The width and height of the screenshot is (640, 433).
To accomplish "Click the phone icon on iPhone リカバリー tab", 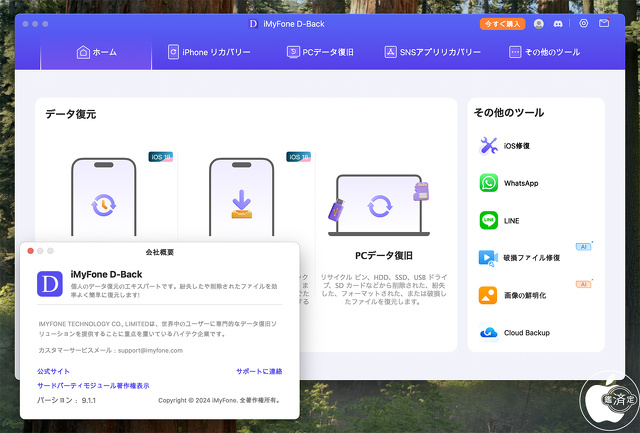I will point(173,52).
